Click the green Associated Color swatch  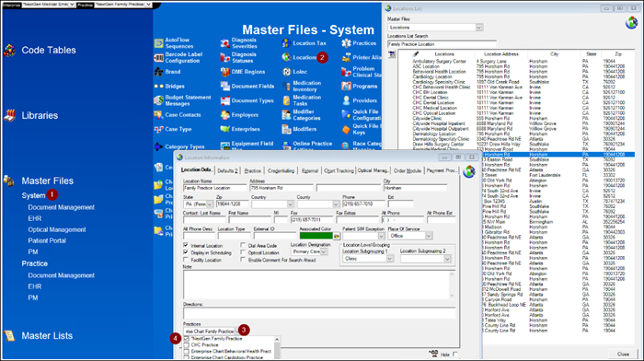[316, 236]
